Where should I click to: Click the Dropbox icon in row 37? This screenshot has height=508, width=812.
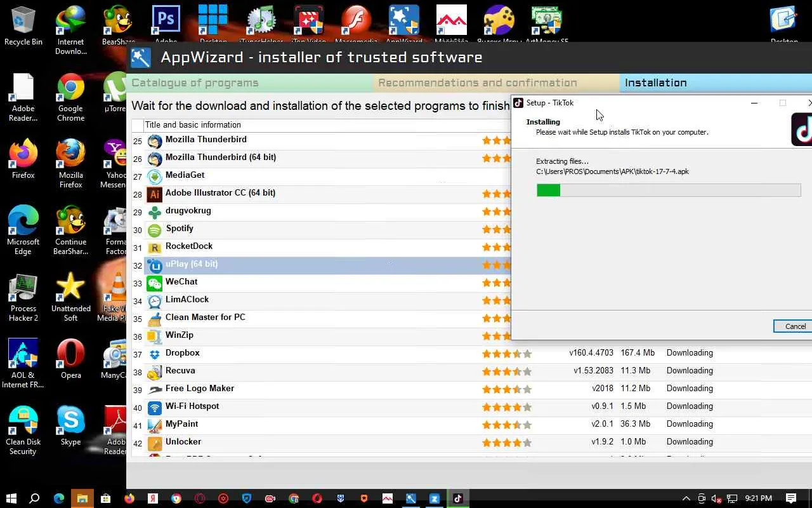pos(154,354)
